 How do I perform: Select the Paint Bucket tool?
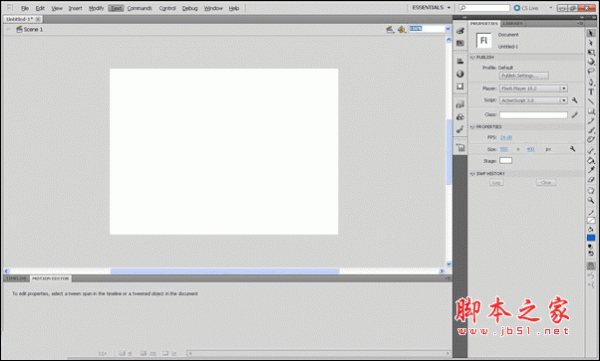(x=591, y=160)
